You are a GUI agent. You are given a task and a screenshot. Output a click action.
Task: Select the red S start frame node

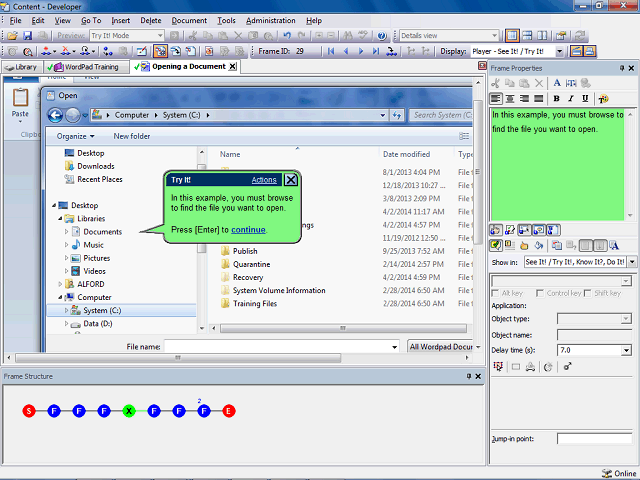29,411
